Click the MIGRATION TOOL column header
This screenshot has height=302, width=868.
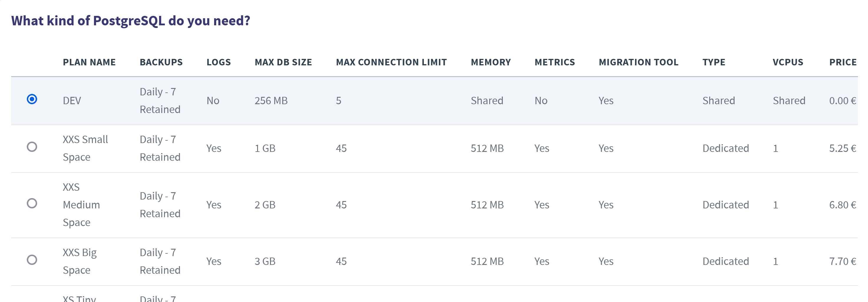click(639, 62)
